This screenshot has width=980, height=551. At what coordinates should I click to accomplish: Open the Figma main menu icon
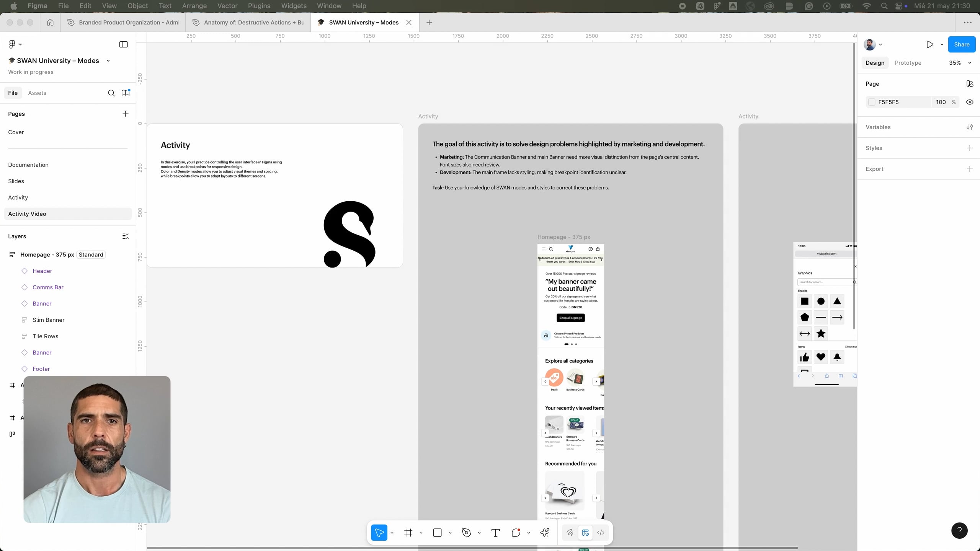pos(12,44)
